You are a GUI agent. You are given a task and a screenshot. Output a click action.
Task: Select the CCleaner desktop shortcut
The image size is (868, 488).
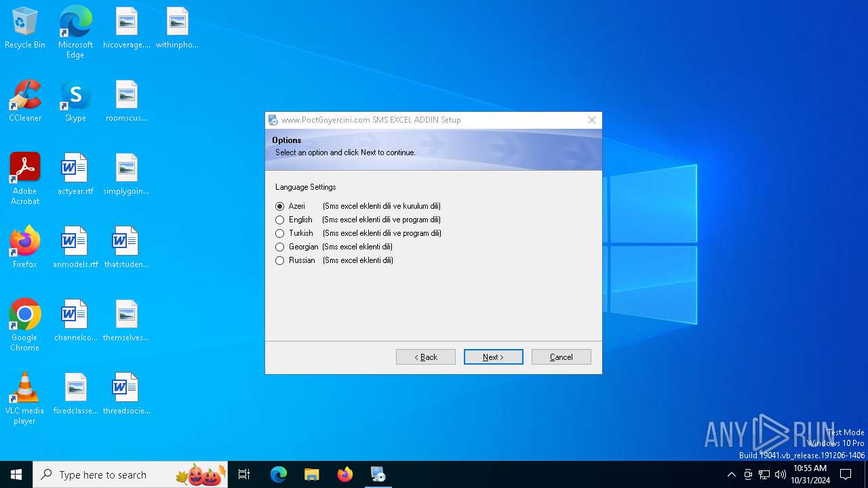pyautogui.click(x=25, y=102)
